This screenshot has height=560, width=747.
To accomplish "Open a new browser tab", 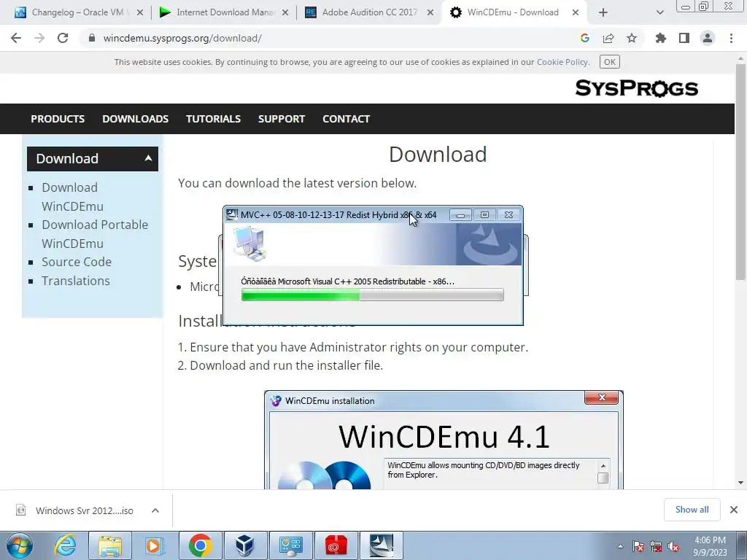I will pos(603,12).
